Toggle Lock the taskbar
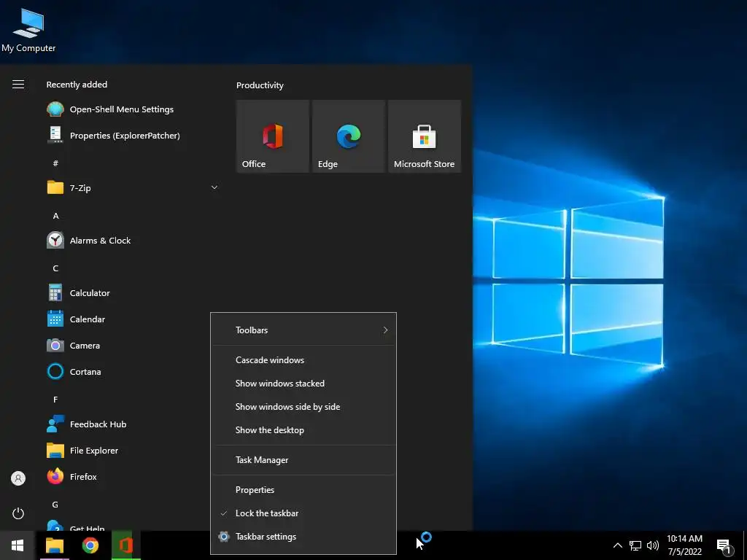 (x=303, y=513)
